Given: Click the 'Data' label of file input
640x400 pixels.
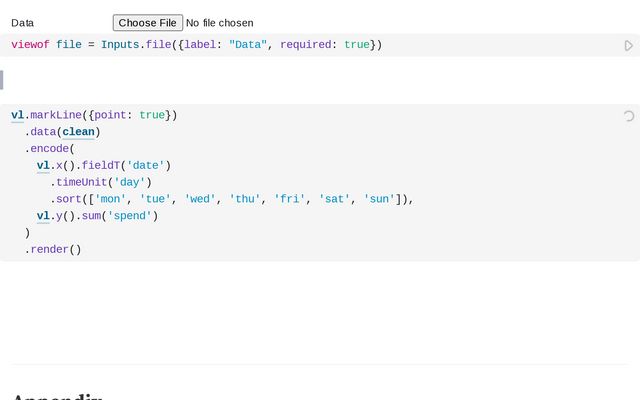Looking at the screenshot, I should click(22, 22).
